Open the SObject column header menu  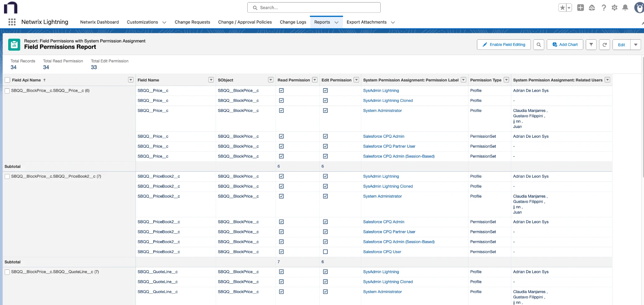[271, 80]
